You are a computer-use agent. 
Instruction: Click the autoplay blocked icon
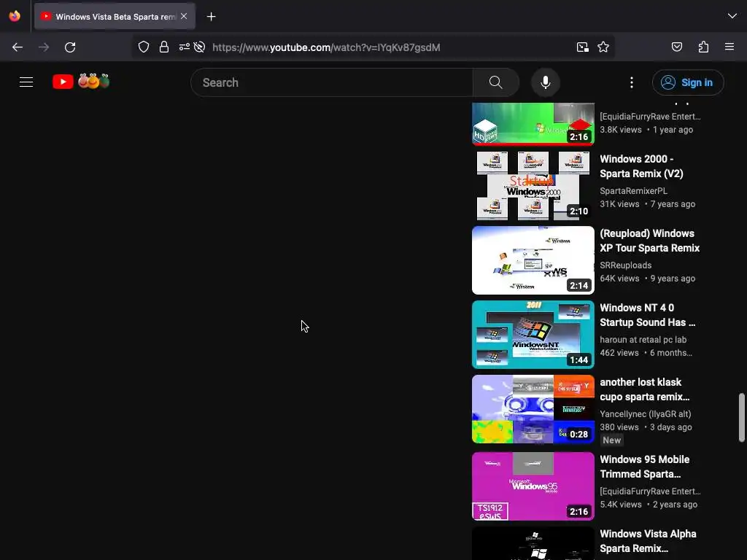click(x=200, y=47)
